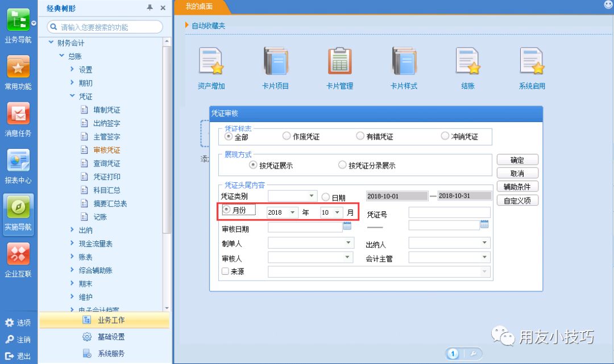
Task: Open month 10 dropdown
Action: [337, 212]
